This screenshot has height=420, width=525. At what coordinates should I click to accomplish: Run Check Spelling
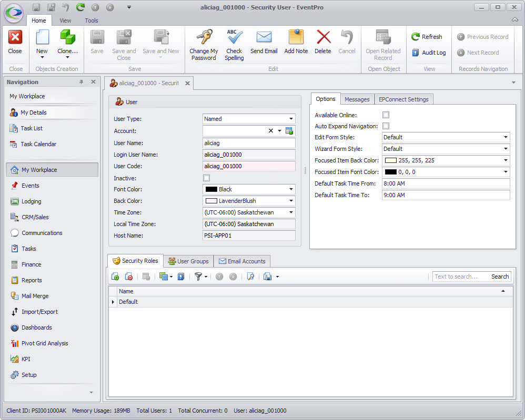[x=234, y=45]
